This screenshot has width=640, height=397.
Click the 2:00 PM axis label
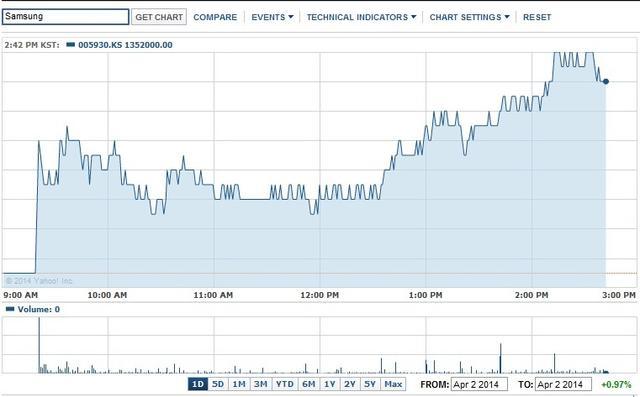pyautogui.click(x=531, y=295)
